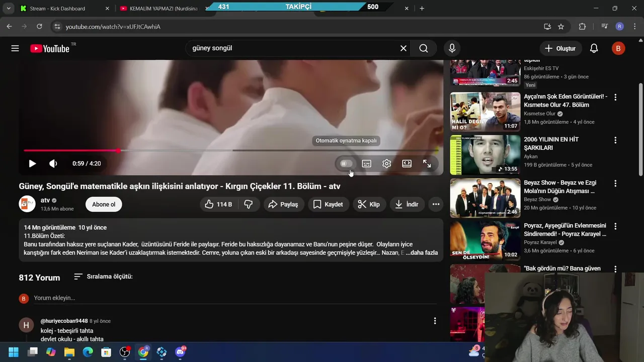
Task: Like the video (114 B)
Action: coord(218,204)
